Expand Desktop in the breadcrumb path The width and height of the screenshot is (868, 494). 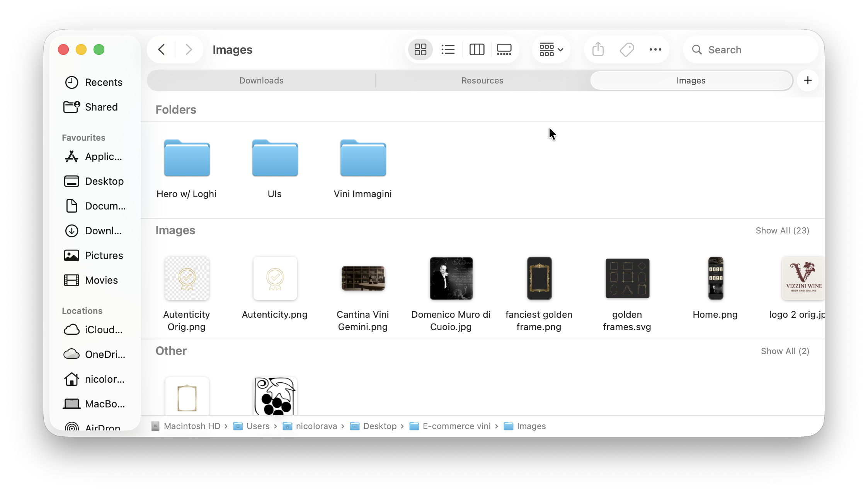pos(380,426)
